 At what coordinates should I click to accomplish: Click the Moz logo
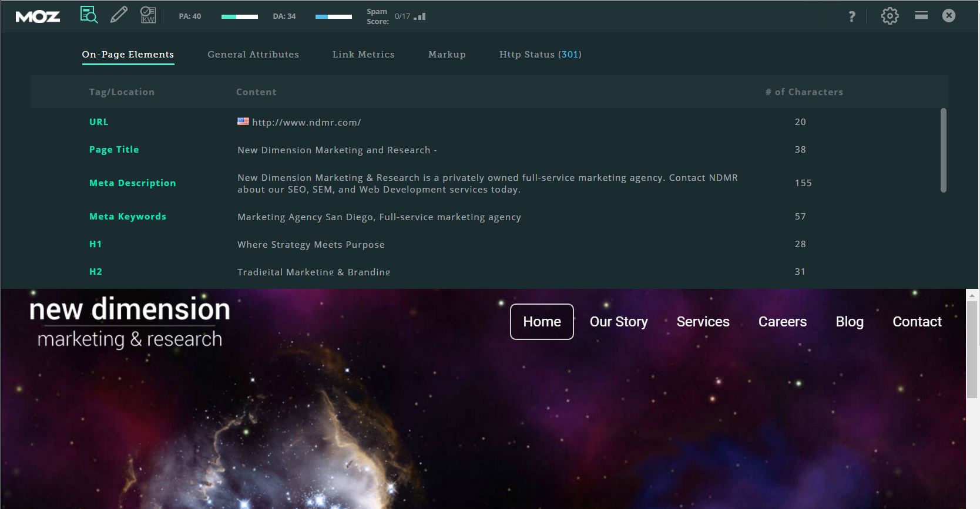click(38, 16)
